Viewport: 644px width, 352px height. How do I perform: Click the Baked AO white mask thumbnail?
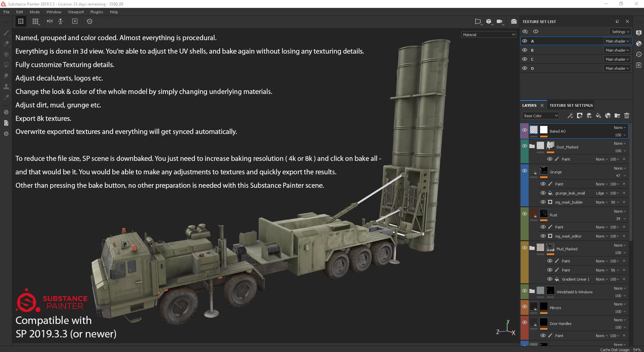coord(544,130)
